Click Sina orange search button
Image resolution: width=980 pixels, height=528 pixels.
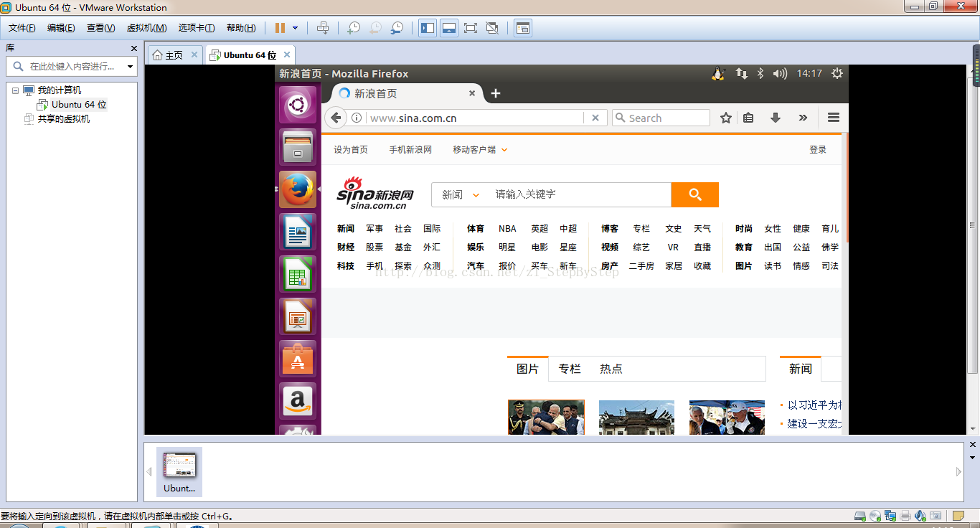694,194
